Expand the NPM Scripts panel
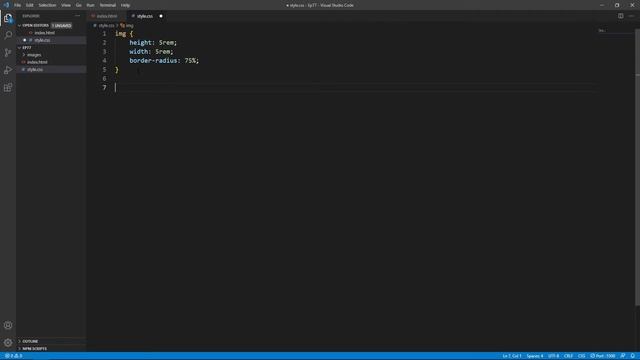 34,349
